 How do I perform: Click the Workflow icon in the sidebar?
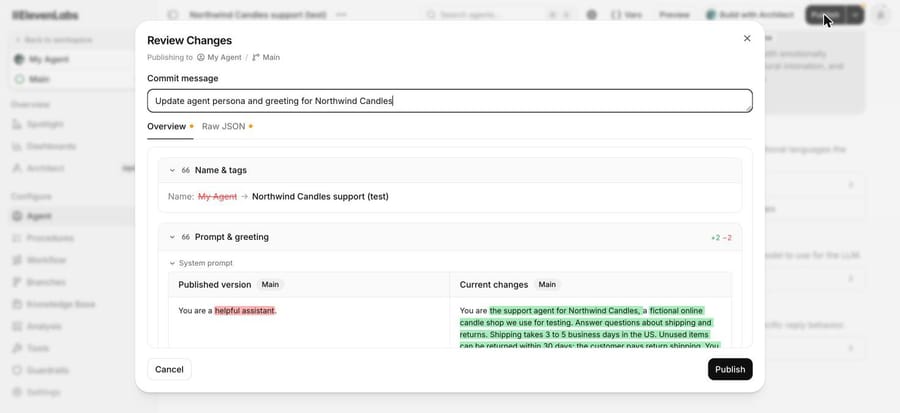click(x=17, y=260)
